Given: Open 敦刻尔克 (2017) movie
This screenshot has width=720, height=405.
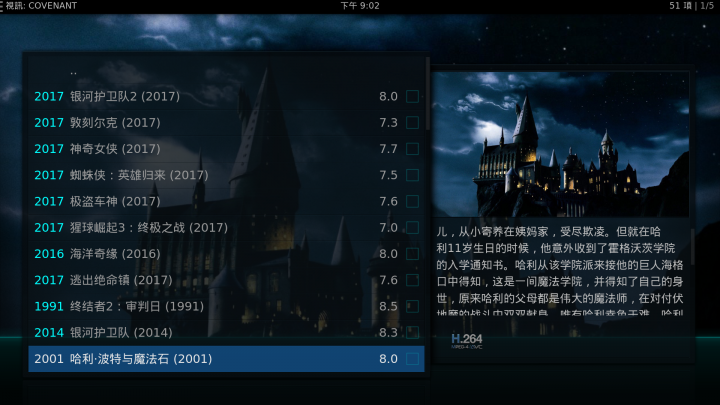Looking at the screenshot, I should coord(226,123).
